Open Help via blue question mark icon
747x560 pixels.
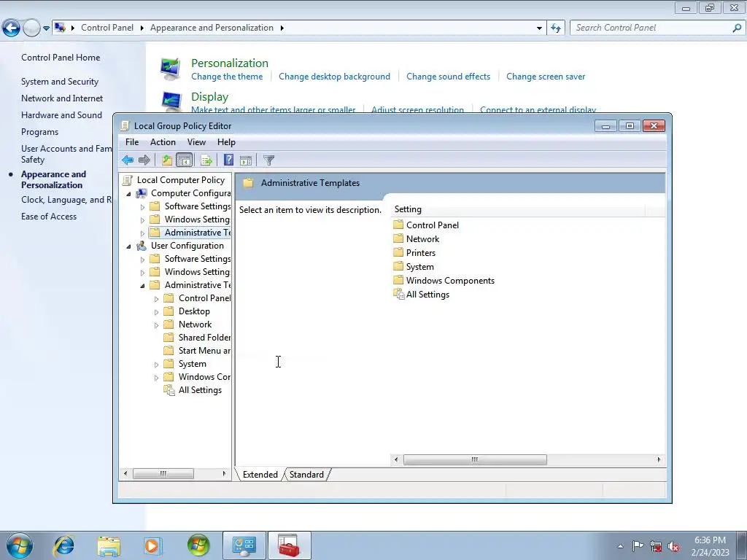[x=228, y=160]
